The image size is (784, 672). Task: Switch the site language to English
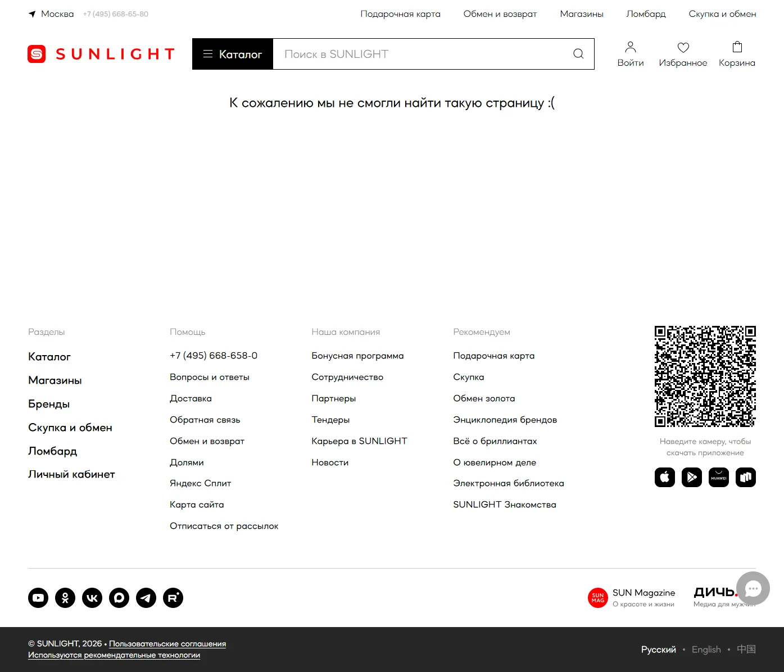click(x=706, y=650)
